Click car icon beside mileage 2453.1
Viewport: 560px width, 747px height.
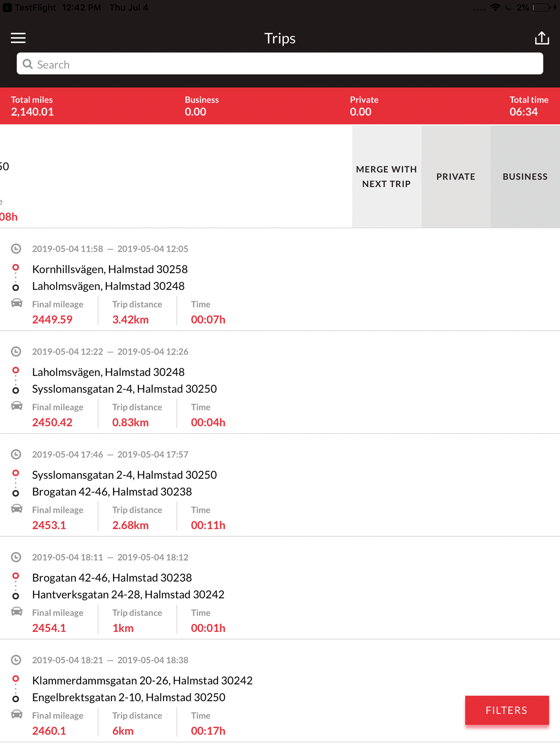pyautogui.click(x=17, y=509)
